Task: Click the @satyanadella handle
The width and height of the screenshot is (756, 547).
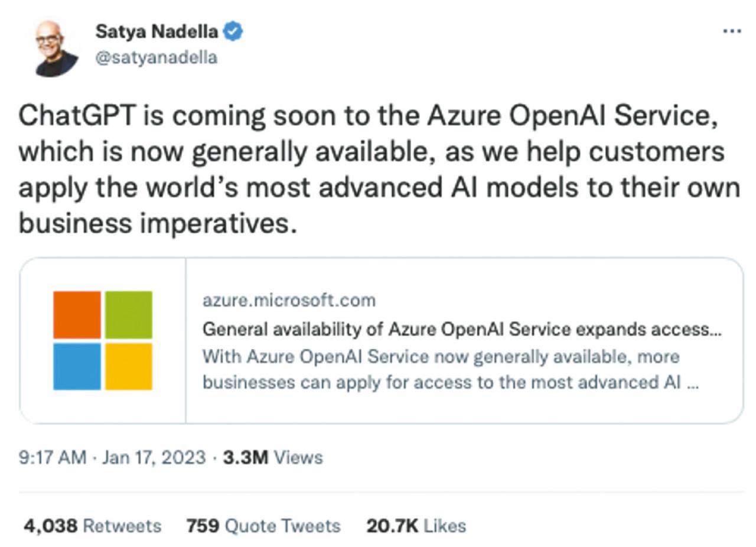Action: point(156,58)
